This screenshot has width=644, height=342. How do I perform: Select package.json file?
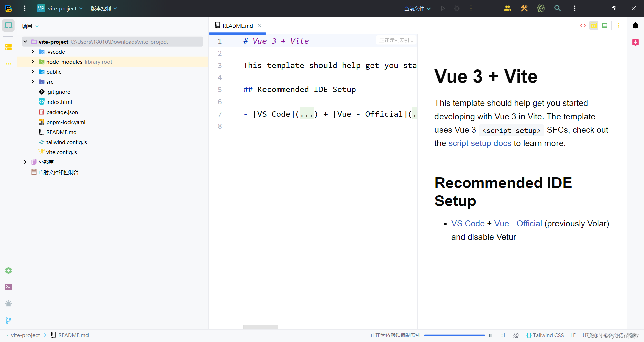point(58,112)
